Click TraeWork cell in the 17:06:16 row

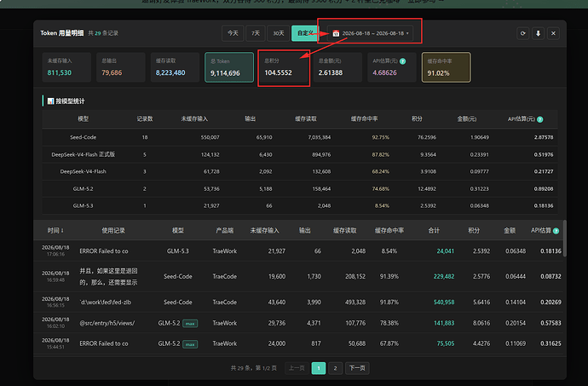coord(225,251)
